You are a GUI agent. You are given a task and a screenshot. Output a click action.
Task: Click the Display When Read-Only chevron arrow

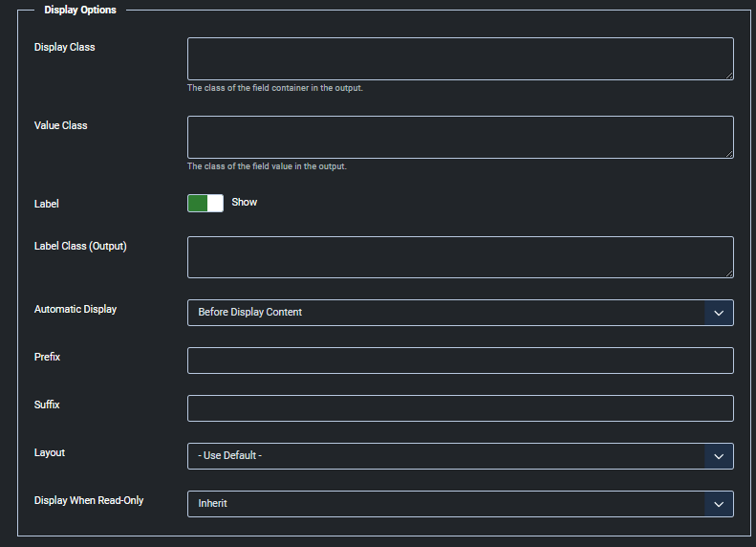point(719,504)
